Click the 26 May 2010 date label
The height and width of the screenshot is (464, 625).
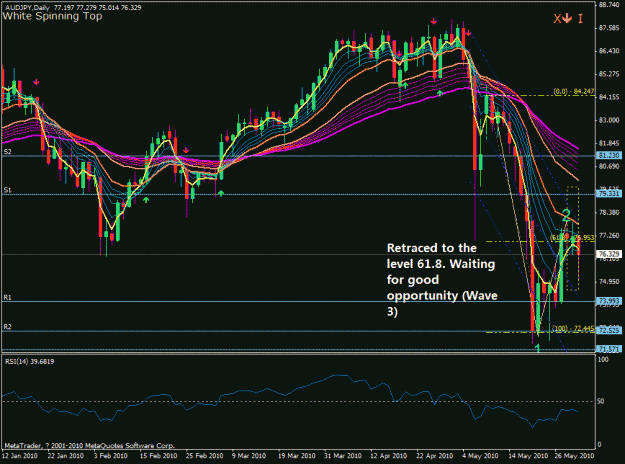point(574,455)
